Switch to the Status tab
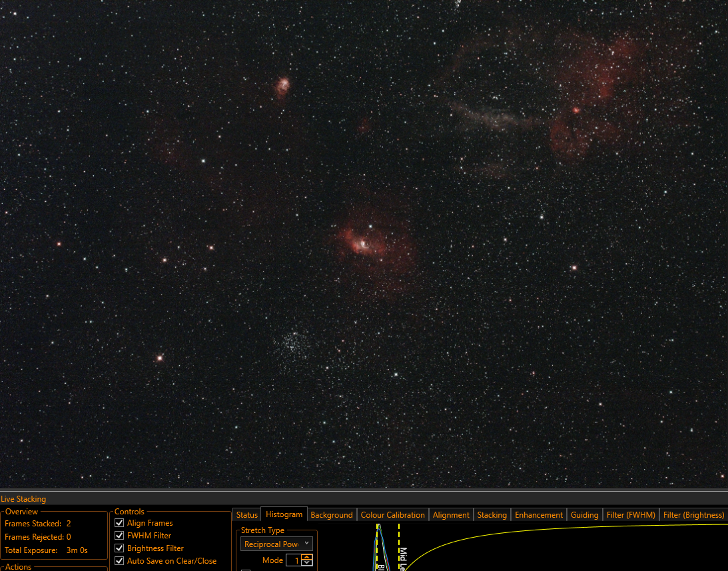 pyautogui.click(x=246, y=515)
